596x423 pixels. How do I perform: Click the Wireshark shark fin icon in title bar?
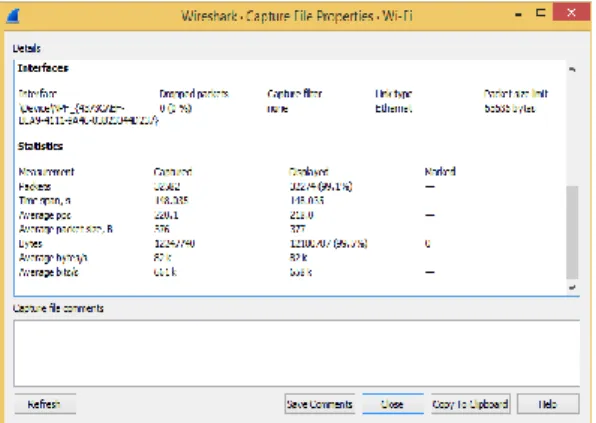(13, 16)
